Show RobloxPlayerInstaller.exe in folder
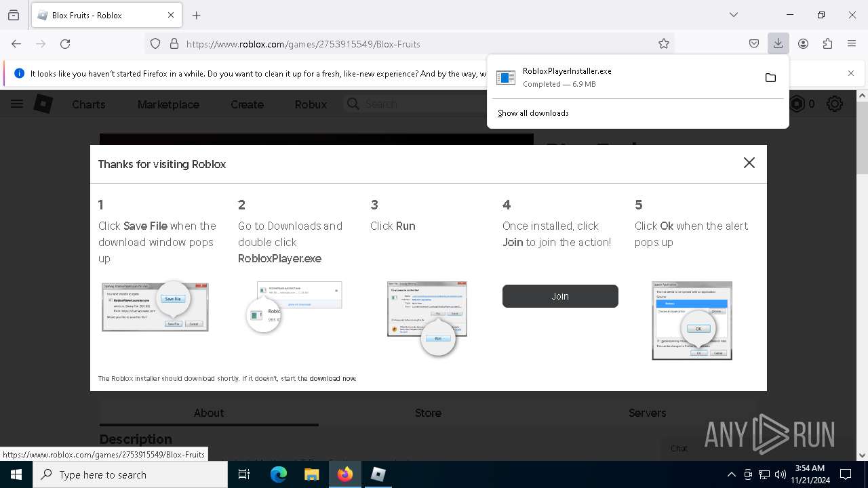The image size is (868, 488). tap(770, 78)
